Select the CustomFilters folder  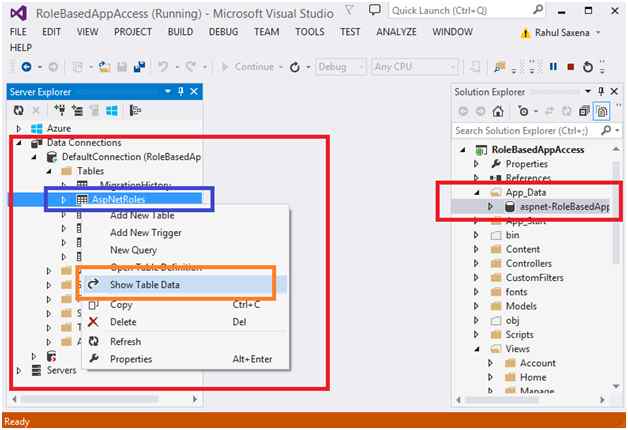[x=534, y=278]
